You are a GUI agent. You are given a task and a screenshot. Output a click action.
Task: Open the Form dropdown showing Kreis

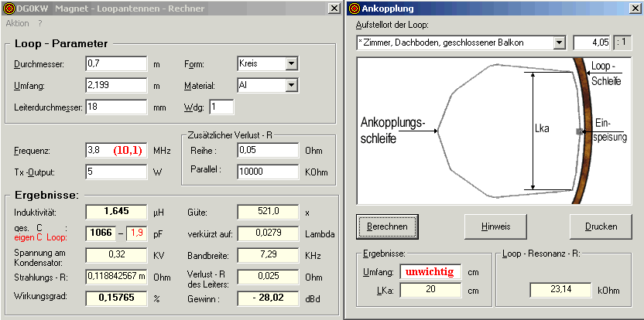click(x=291, y=63)
